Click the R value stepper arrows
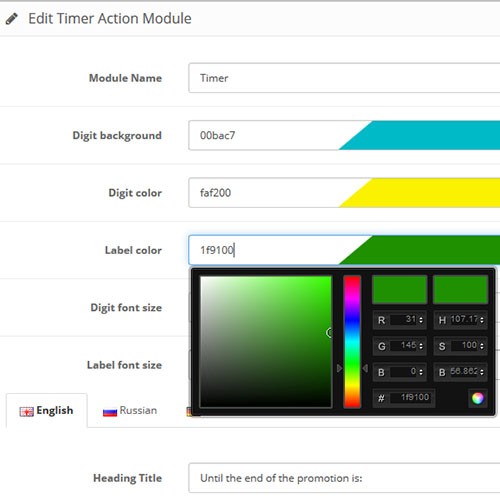 [x=421, y=320]
